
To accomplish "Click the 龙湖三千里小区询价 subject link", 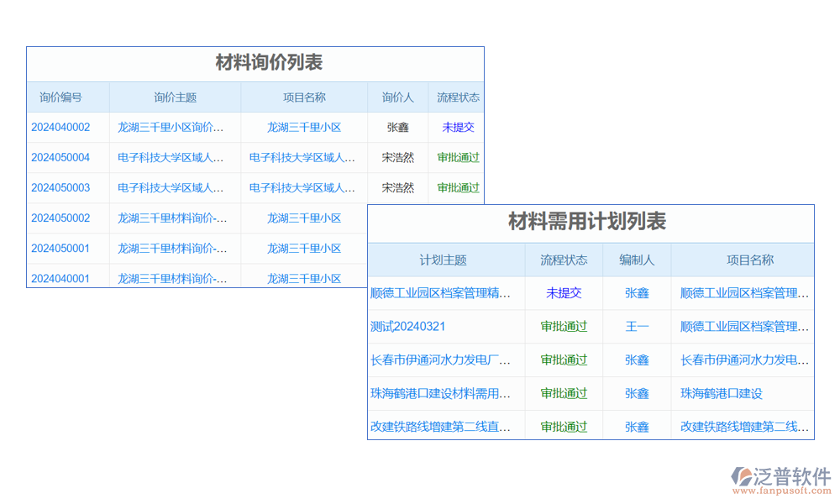I will coord(171,128).
